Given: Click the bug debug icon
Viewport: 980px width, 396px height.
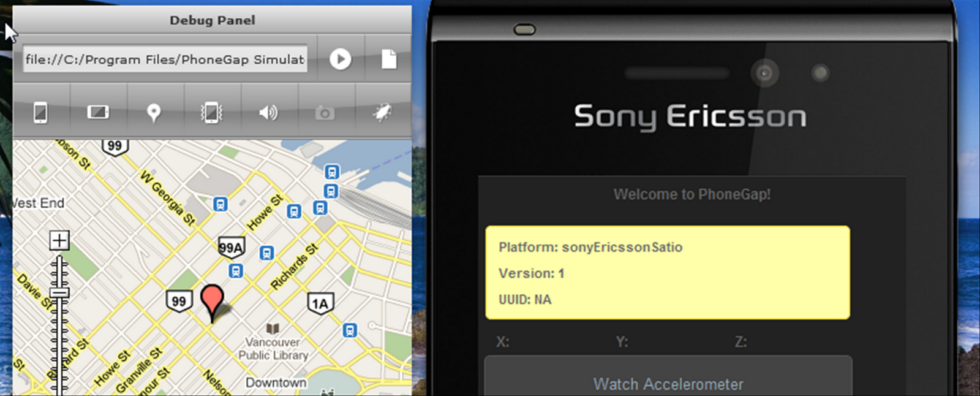Looking at the screenshot, I should [382, 112].
